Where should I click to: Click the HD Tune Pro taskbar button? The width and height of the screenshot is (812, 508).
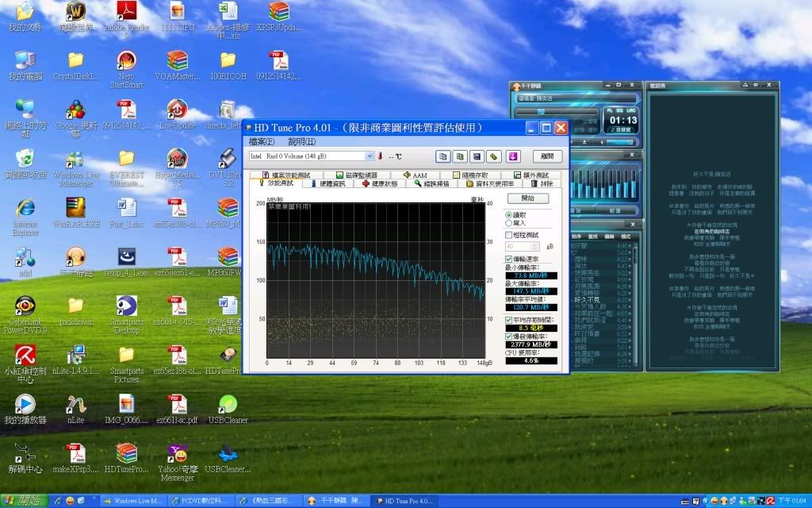coord(404,502)
